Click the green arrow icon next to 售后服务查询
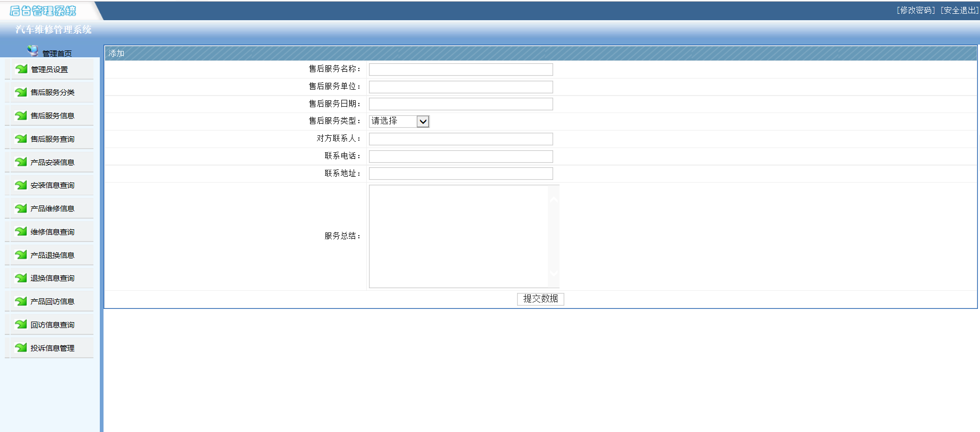Screen dimensions: 980x432 coord(21,139)
